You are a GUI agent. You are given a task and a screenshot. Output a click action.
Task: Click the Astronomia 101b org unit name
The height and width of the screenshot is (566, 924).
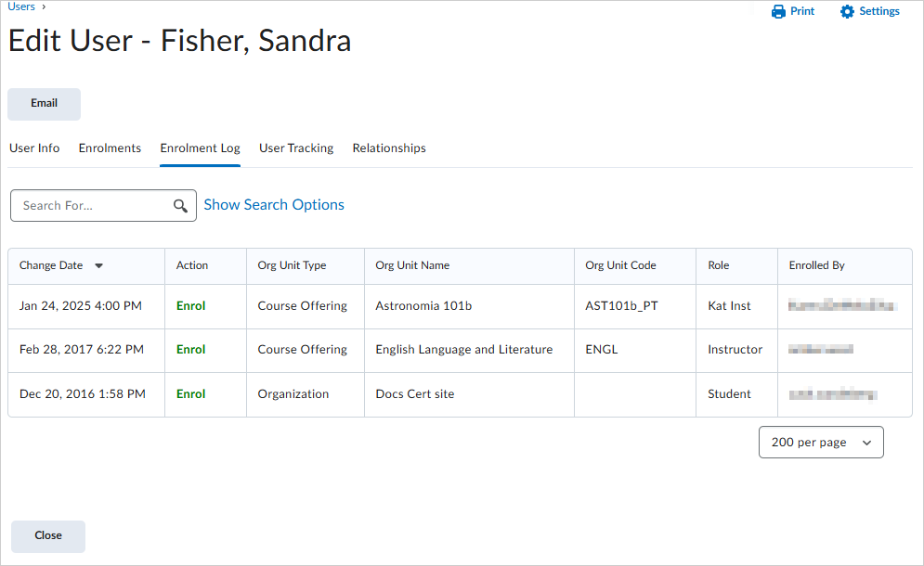coord(423,305)
